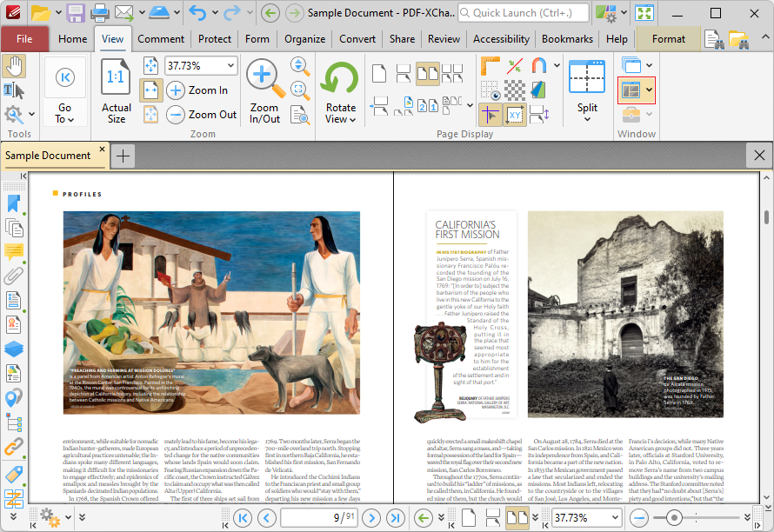Open the Format tab
The height and width of the screenshot is (532, 774).
point(669,39)
